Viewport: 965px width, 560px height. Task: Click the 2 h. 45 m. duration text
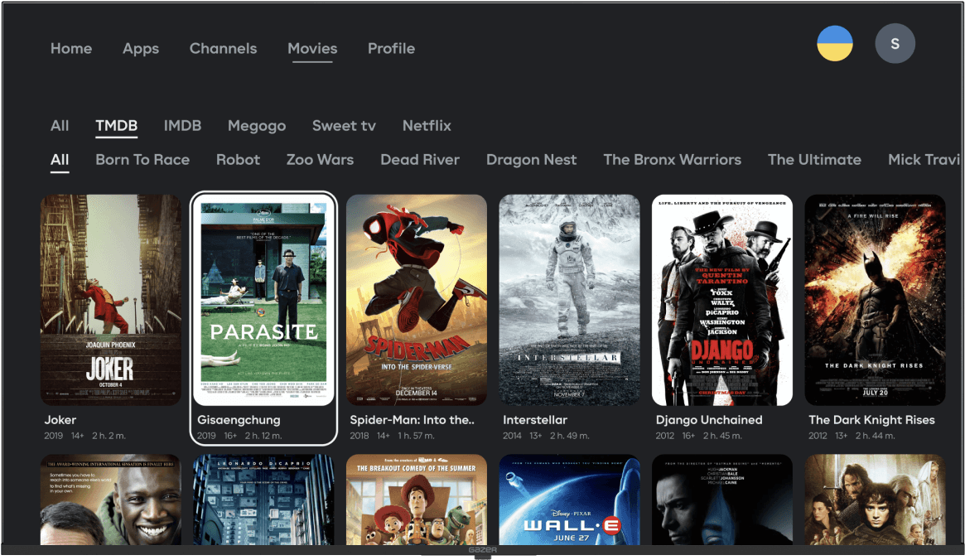tap(722, 436)
